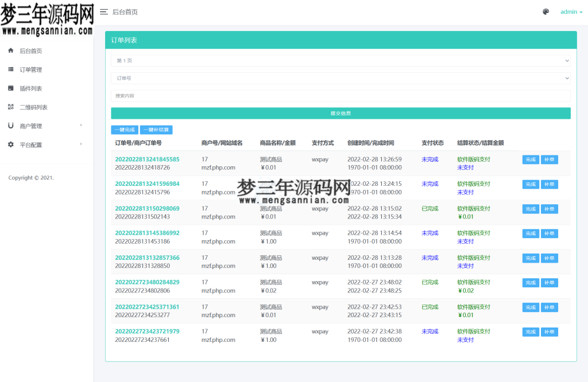Click 补单 for order 2022022723425371361
This screenshot has width=588, height=382.
[550, 307]
